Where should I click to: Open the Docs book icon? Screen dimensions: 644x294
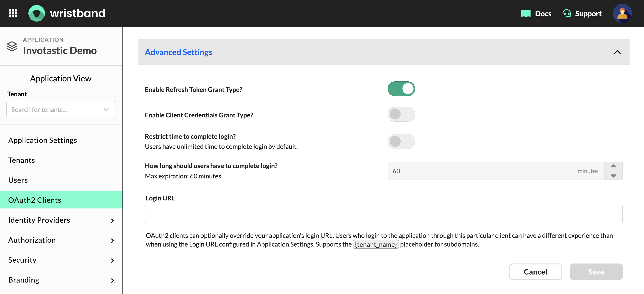click(526, 14)
